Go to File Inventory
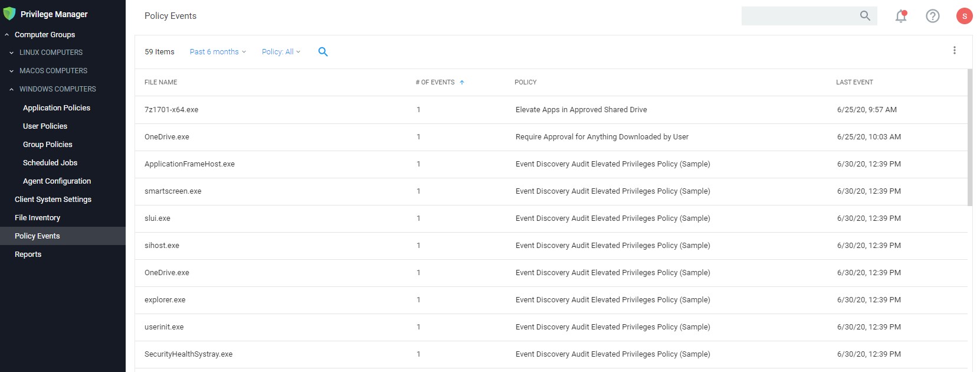The width and height of the screenshot is (980, 372). [38, 218]
